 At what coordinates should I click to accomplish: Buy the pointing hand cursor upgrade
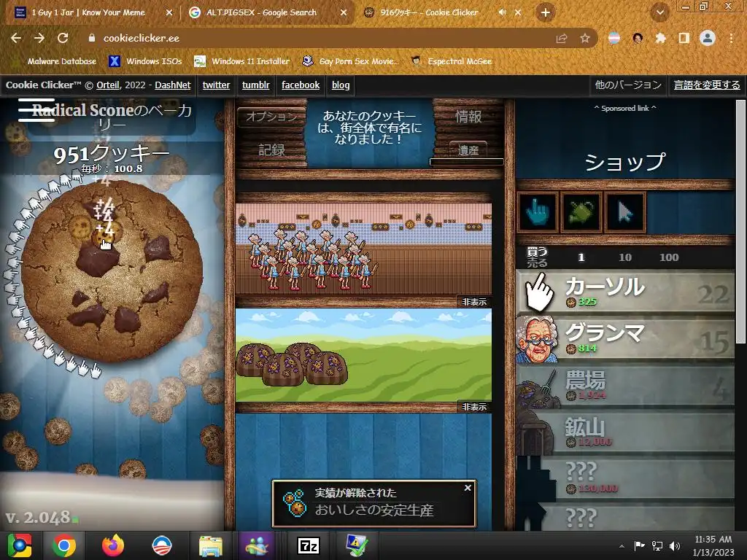[x=538, y=212]
